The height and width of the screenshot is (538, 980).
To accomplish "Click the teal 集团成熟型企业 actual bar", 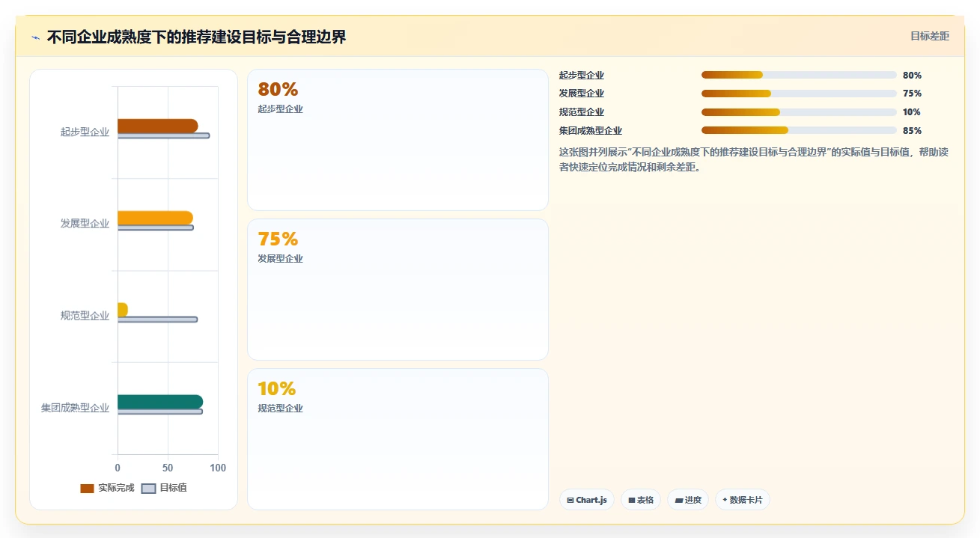I will pos(160,402).
